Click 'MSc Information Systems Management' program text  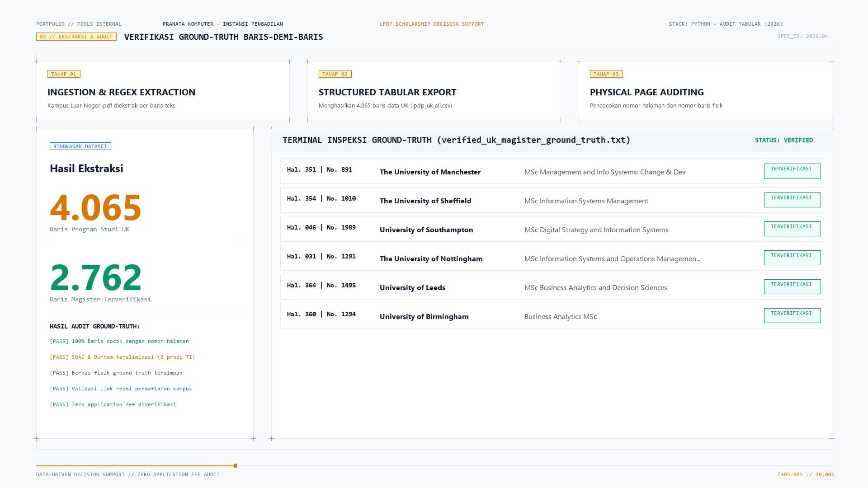click(586, 201)
